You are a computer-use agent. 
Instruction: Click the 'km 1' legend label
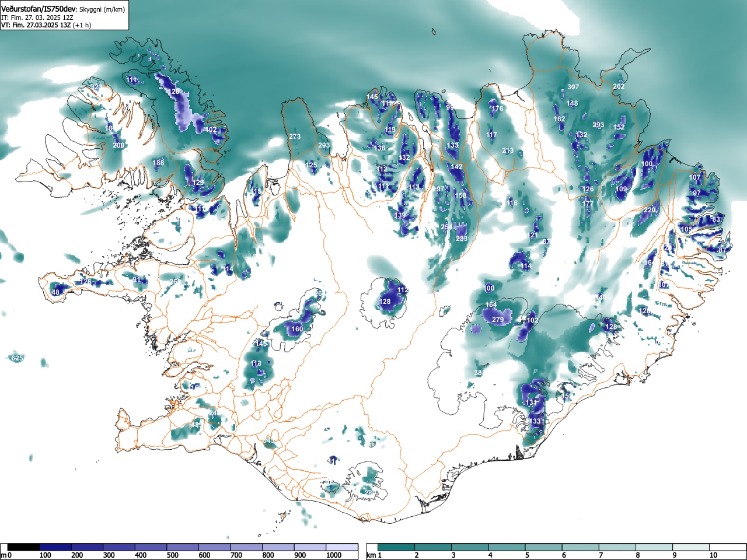pyautogui.click(x=375, y=555)
